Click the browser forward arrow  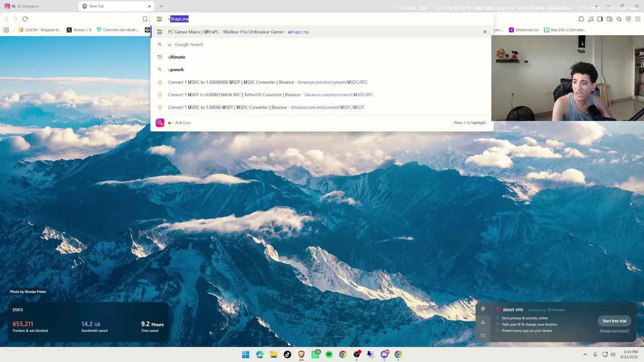click(x=15, y=19)
